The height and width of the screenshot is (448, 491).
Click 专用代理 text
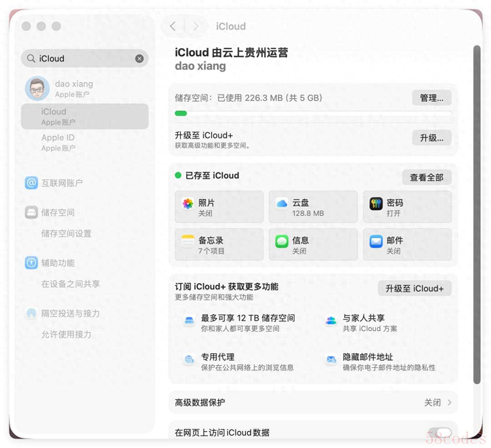218,357
